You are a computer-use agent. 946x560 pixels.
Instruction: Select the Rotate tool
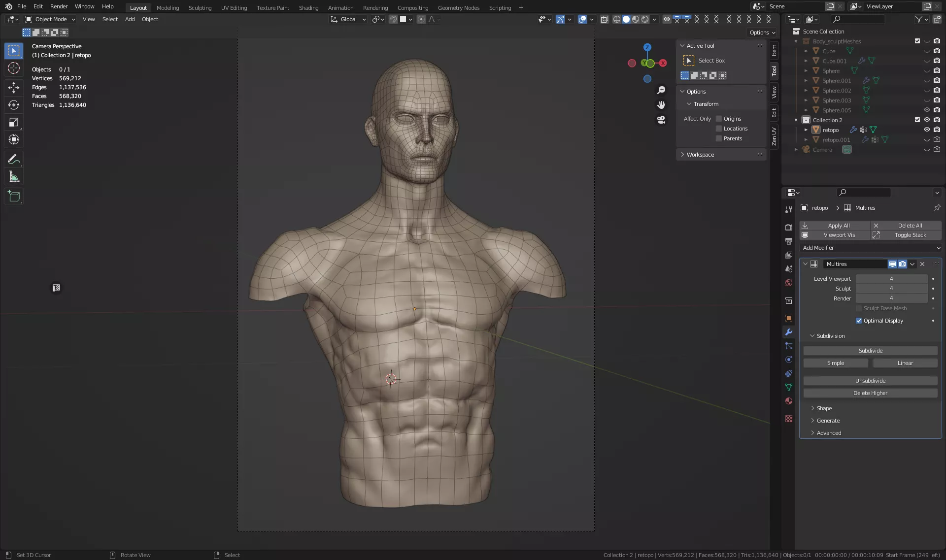click(14, 105)
